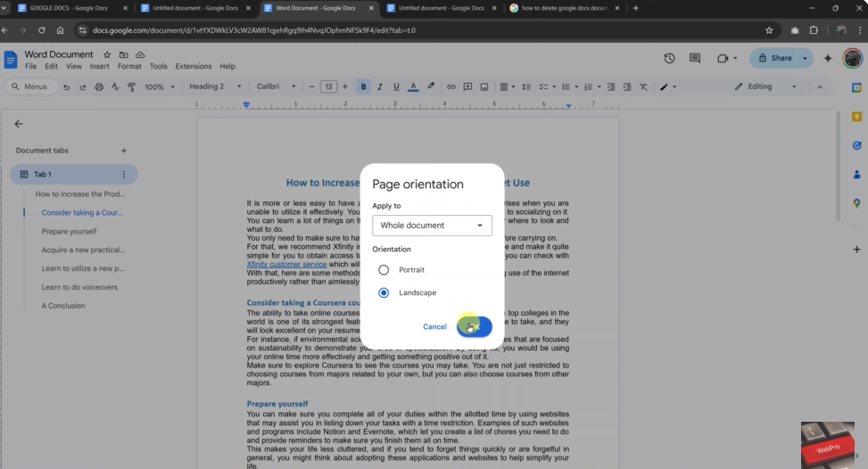Open the Apply to Whole document dropdown
This screenshot has height=469, width=868.
[x=432, y=225]
